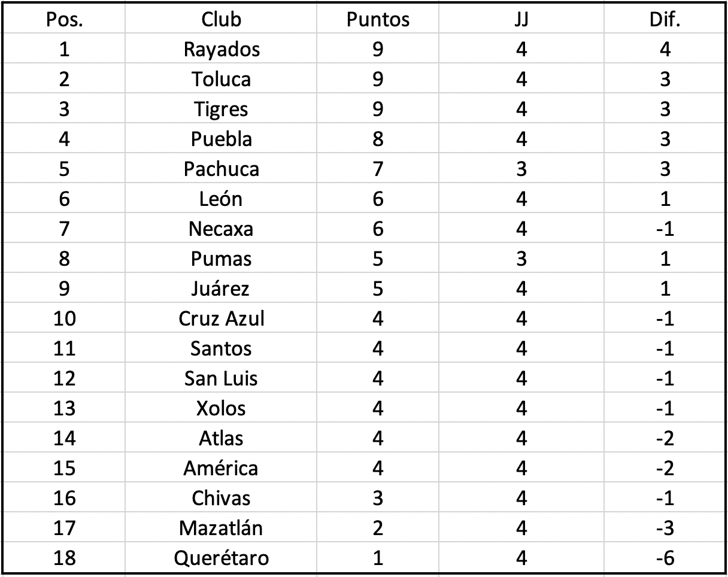Select the JJ header cell
Image resolution: width=728 pixels, height=577 pixels.
tap(521, 19)
